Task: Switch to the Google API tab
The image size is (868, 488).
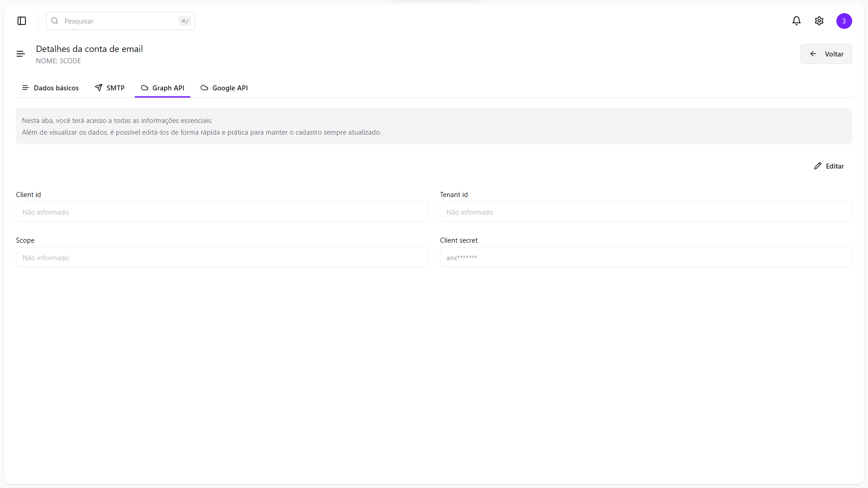Action: click(x=230, y=88)
